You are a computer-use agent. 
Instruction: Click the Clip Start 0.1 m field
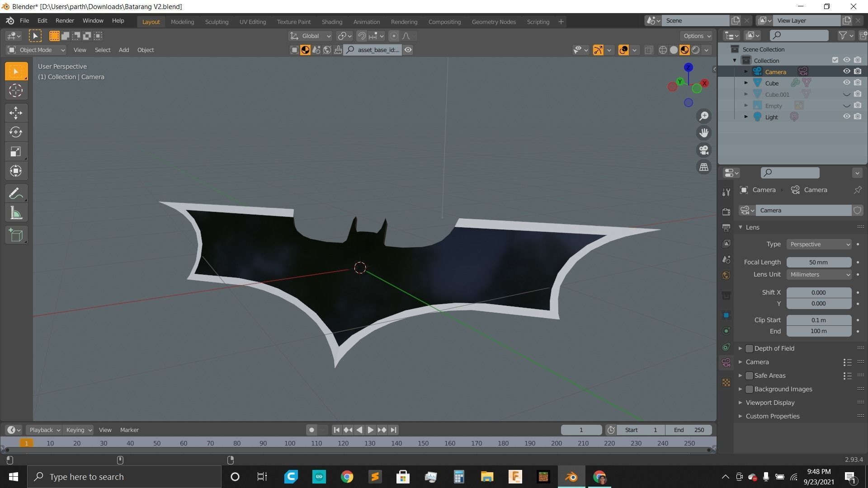click(819, 320)
